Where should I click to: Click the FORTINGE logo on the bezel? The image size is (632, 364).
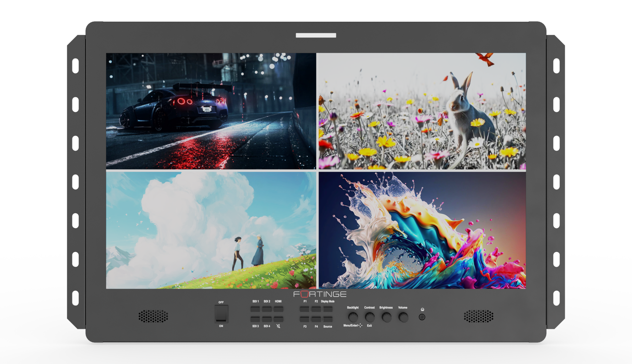point(320,294)
